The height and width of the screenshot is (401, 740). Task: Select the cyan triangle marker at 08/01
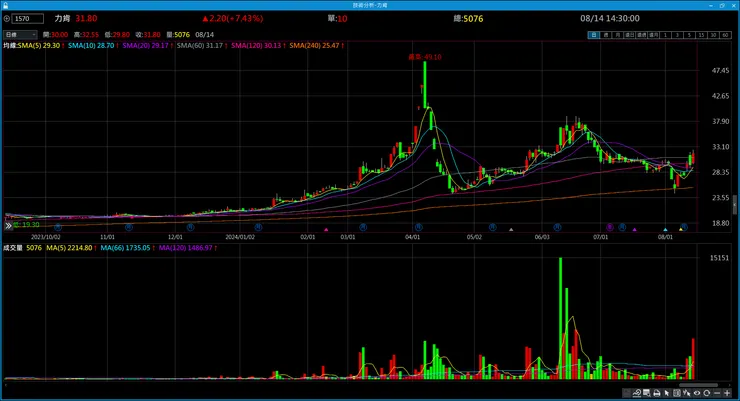click(665, 230)
